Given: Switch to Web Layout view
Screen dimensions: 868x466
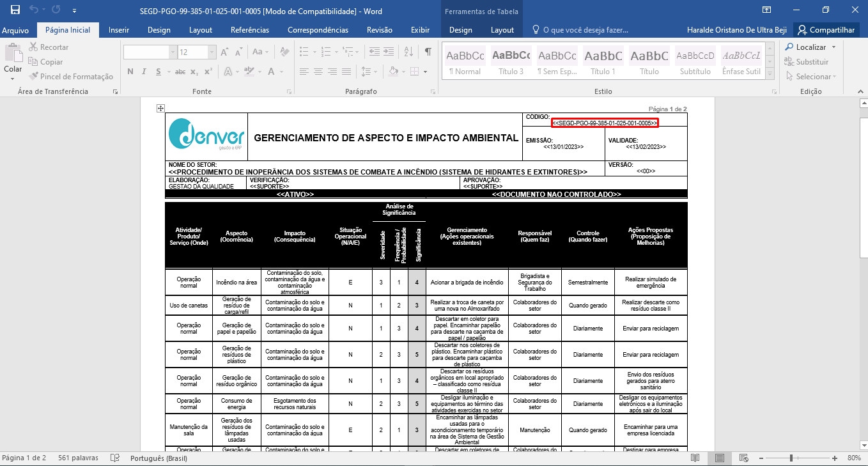Looking at the screenshot, I should (x=744, y=458).
